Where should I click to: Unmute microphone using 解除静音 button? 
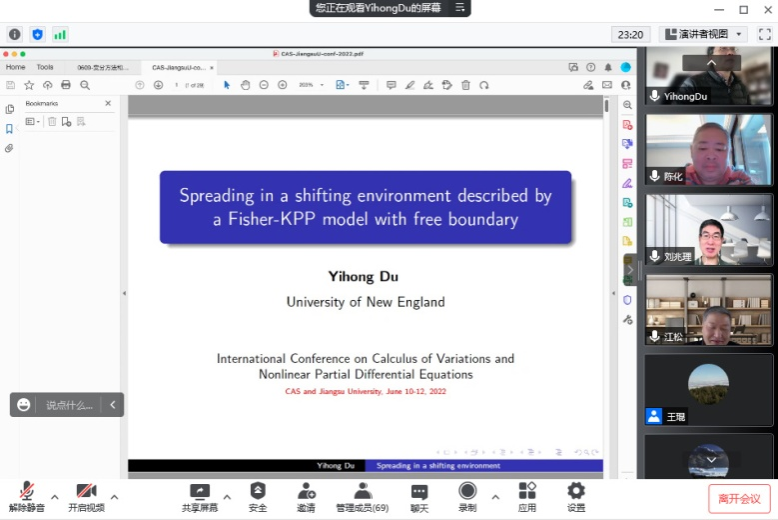27,496
